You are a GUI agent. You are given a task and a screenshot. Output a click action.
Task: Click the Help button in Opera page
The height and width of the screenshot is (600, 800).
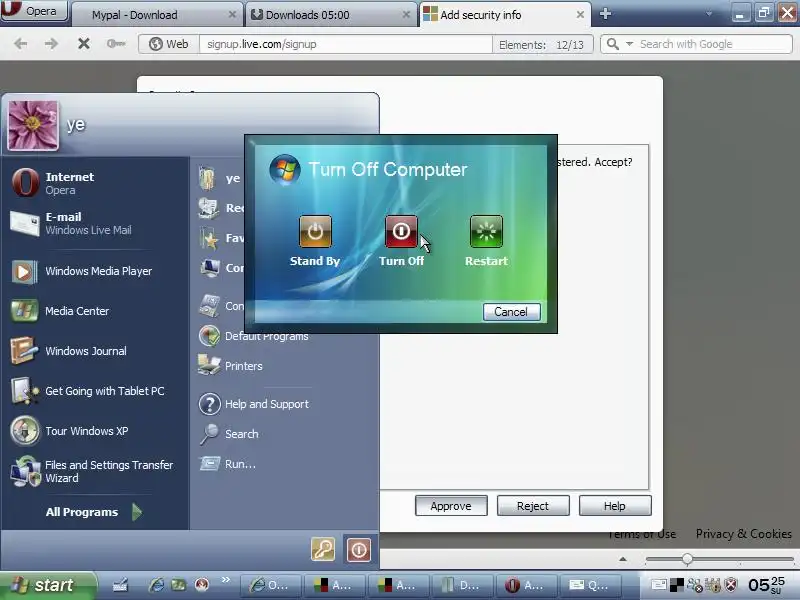[x=615, y=506]
